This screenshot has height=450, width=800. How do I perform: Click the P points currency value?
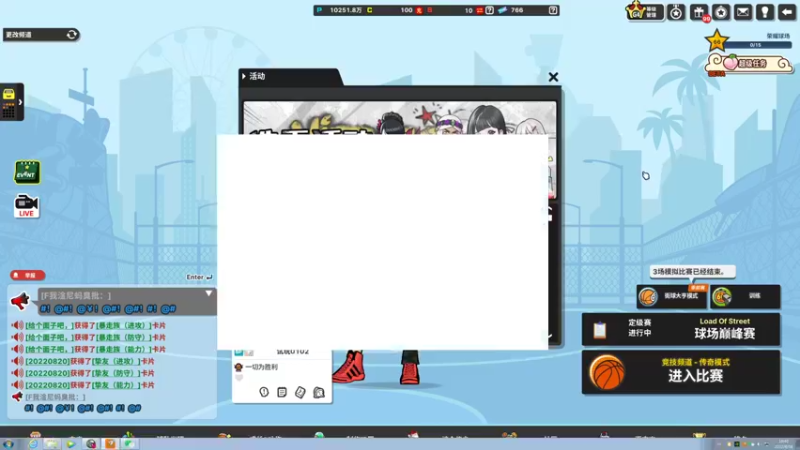(345, 10)
